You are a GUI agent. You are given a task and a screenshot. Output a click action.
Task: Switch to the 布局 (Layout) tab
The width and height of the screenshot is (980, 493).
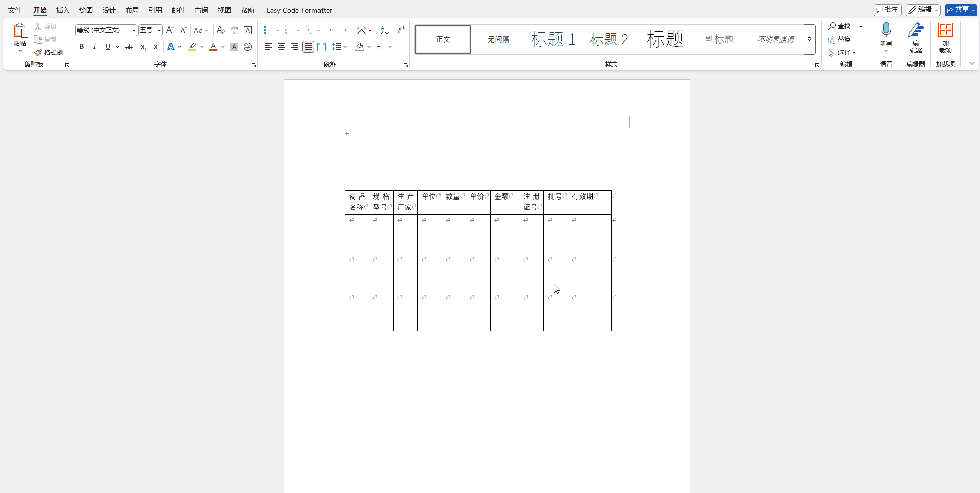pos(132,10)
